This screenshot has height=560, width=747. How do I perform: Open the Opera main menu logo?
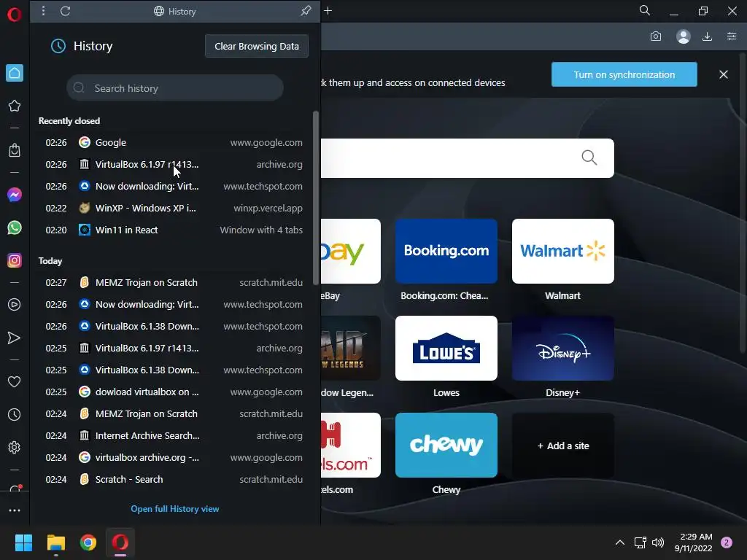(15, 15)
